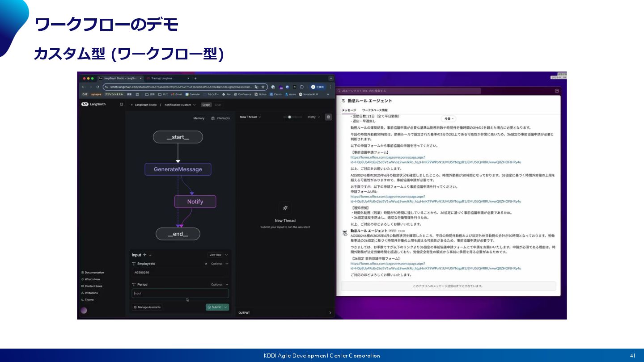Open the Notion bookmark
Viewport: 644px width, 362px height.
point(260,94)
